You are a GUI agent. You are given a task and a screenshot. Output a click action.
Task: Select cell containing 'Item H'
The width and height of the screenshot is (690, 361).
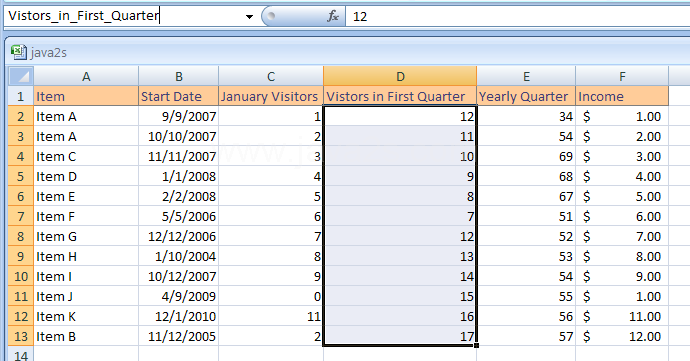click(x=86, y=256)
